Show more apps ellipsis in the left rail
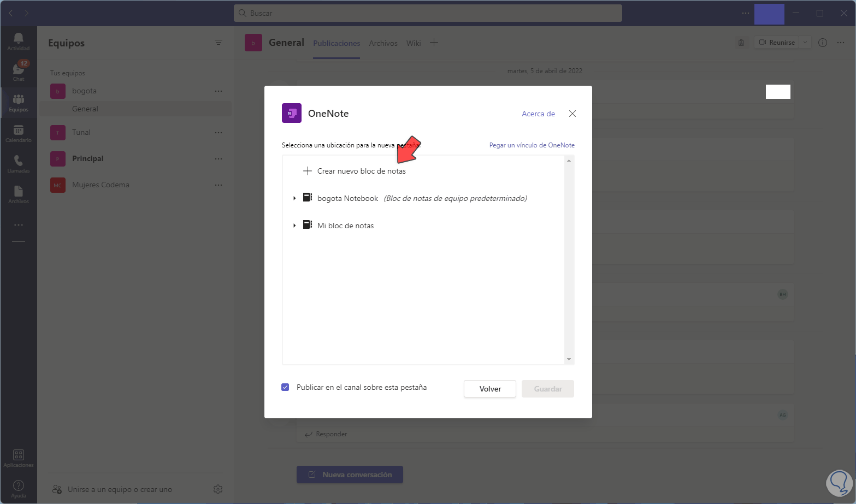The image size is (856, 504). (x=19, y=225)
